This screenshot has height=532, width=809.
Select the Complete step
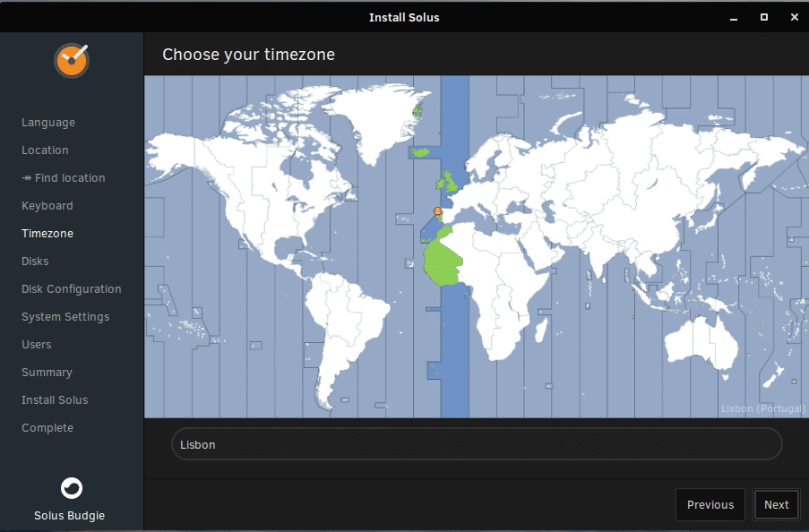point(47,428)
